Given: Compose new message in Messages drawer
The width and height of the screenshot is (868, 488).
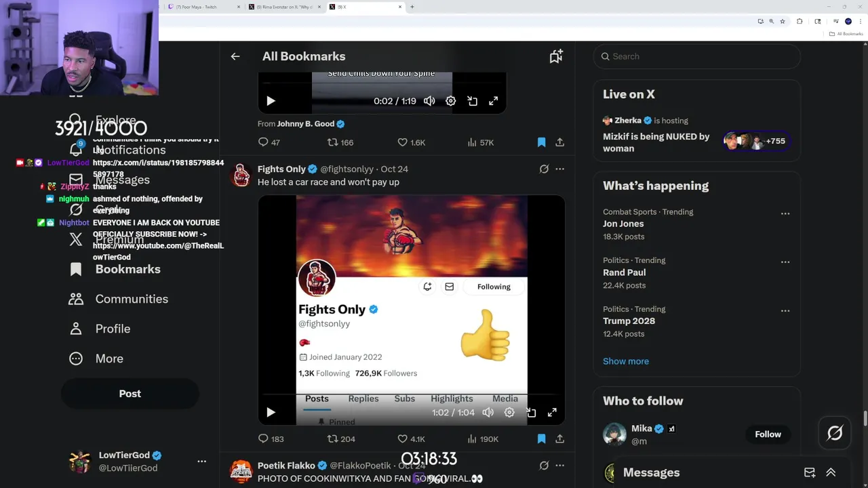Looking at the screenshot, I should (810, 472).
